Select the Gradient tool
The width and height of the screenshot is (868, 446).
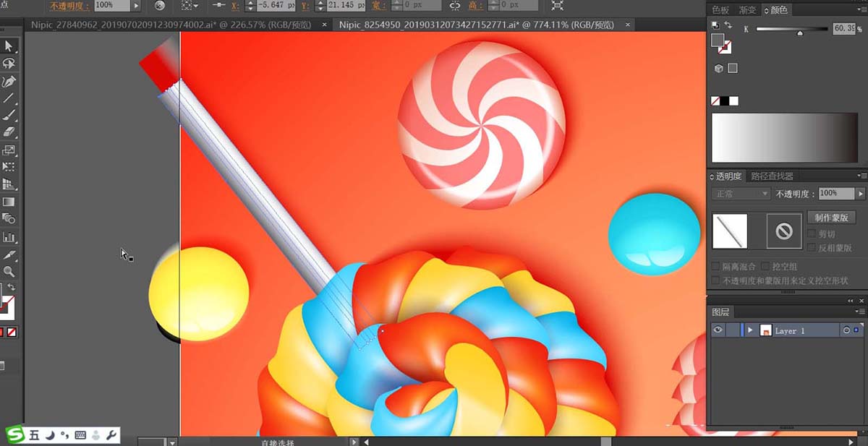click(9, 202)
